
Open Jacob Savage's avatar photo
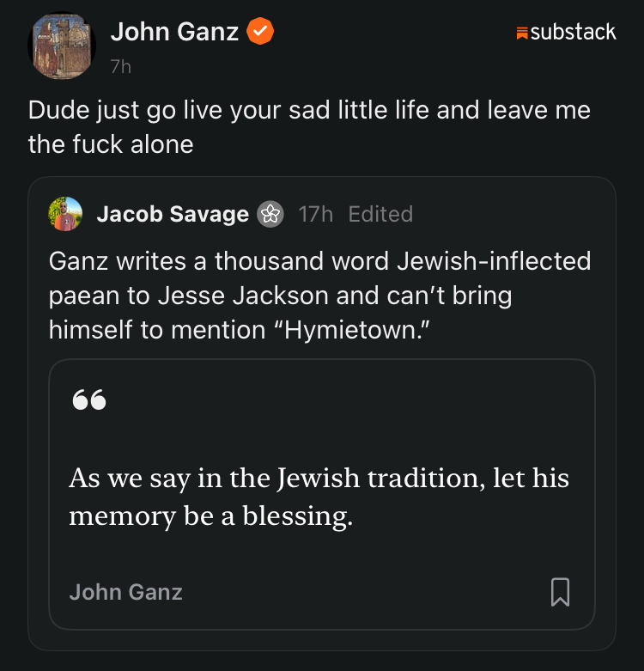click(65, 214)
